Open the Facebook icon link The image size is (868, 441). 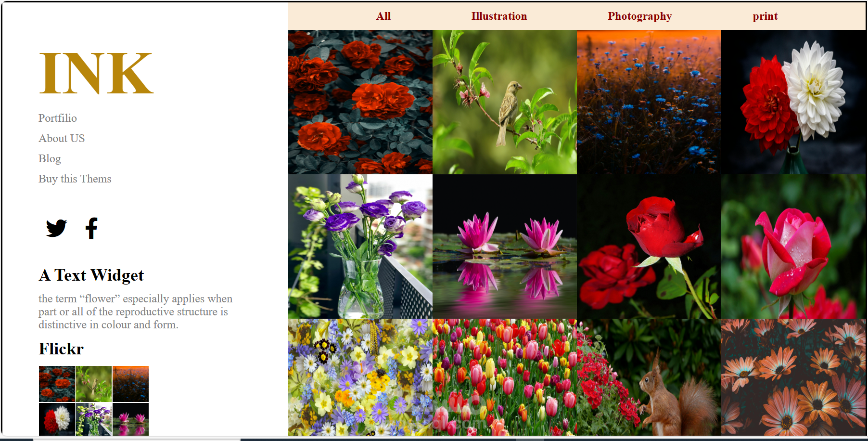coord(91,228)
